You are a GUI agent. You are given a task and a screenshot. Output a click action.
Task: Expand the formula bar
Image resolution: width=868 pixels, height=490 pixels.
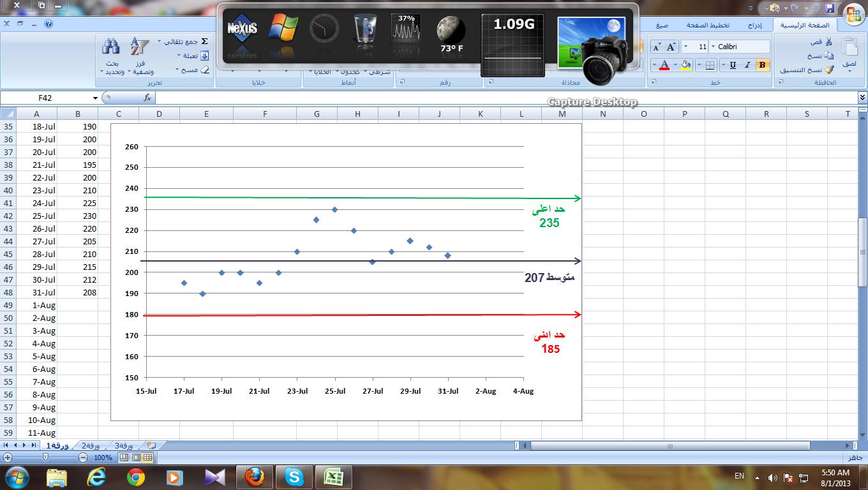863,98
